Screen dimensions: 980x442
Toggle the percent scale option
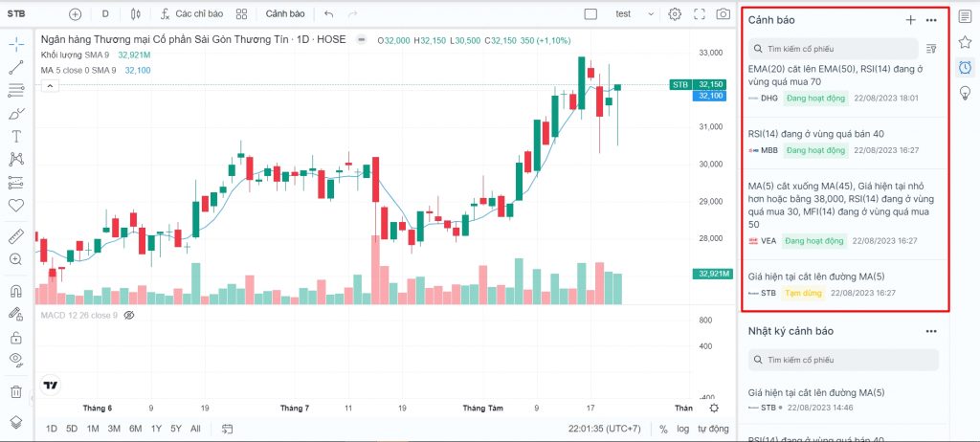662,429
